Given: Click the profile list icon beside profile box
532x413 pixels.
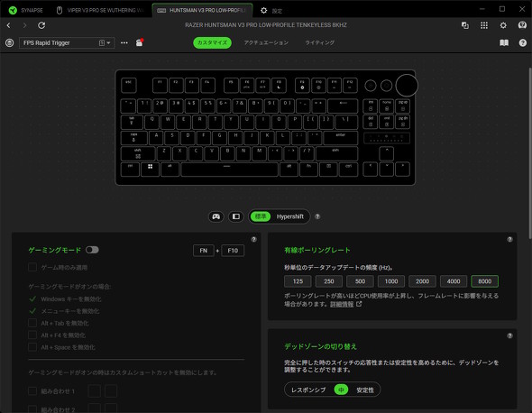Looking at the screenshot, I should tap(10, 42).
